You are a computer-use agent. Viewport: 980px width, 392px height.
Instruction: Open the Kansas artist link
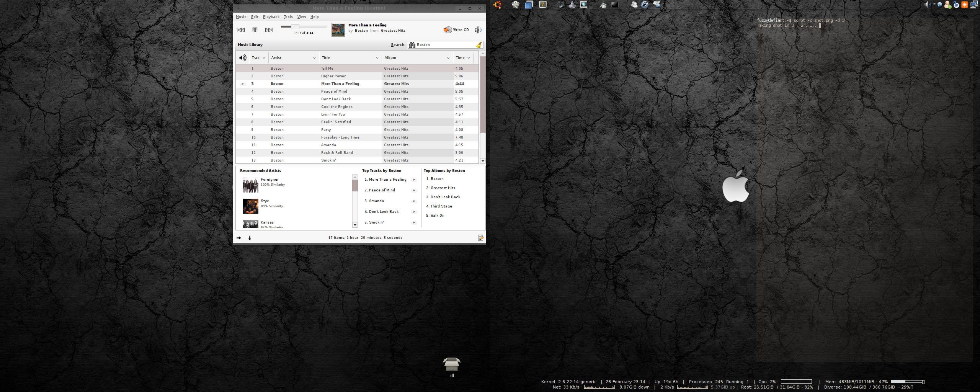[267, 222]
